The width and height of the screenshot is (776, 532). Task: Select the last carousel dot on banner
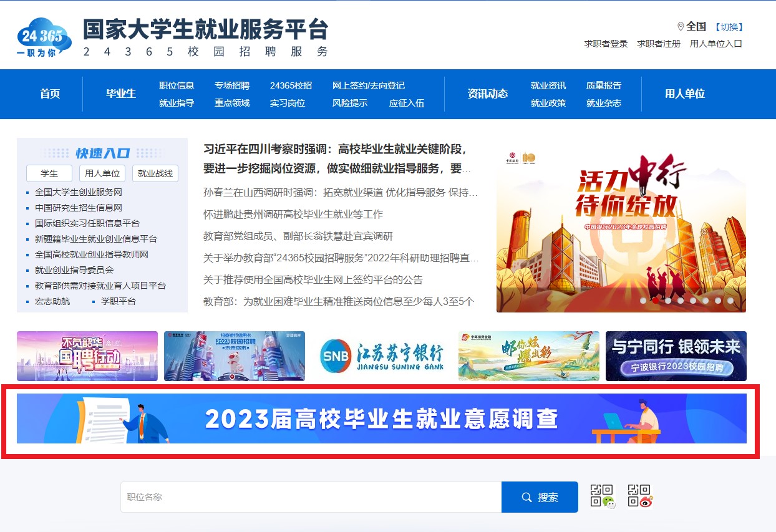pos(730,301)
